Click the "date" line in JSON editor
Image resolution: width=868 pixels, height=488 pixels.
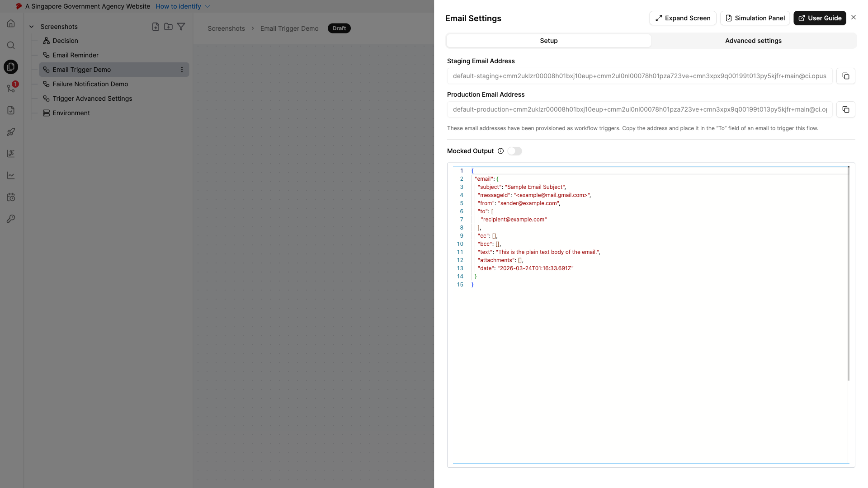tap(525, 268)
